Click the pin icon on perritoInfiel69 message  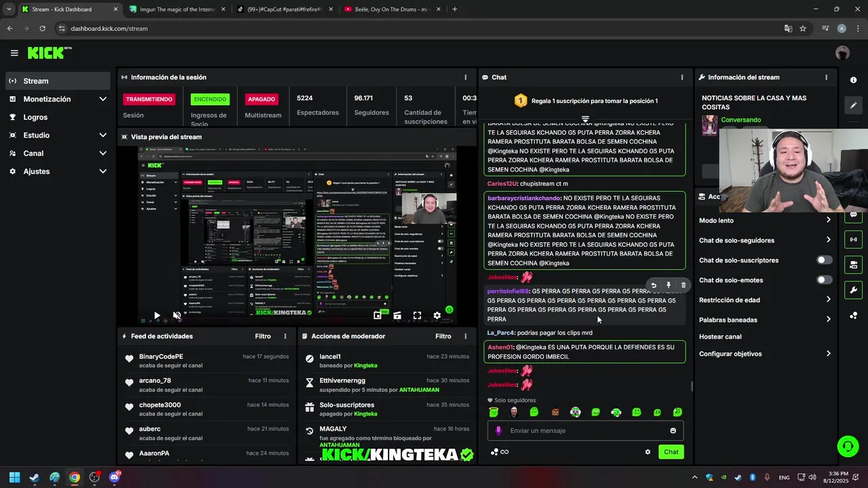668,285
